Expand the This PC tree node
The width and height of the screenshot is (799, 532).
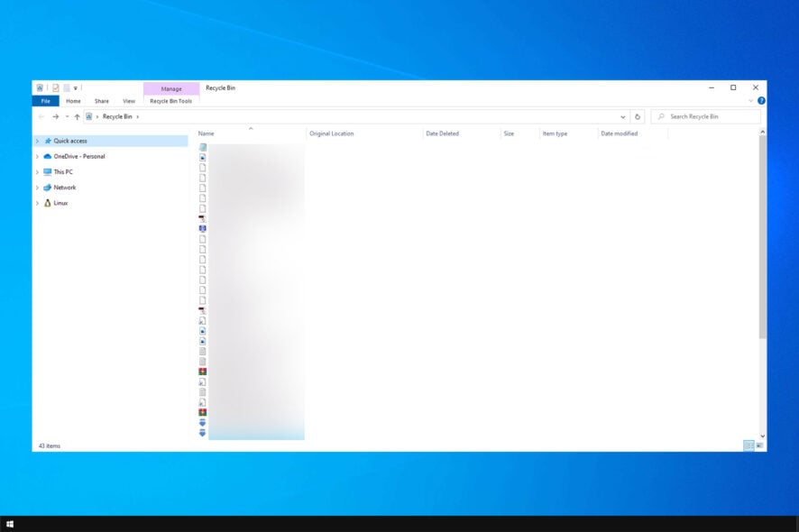pyautogui.click(x=36, y=171)
